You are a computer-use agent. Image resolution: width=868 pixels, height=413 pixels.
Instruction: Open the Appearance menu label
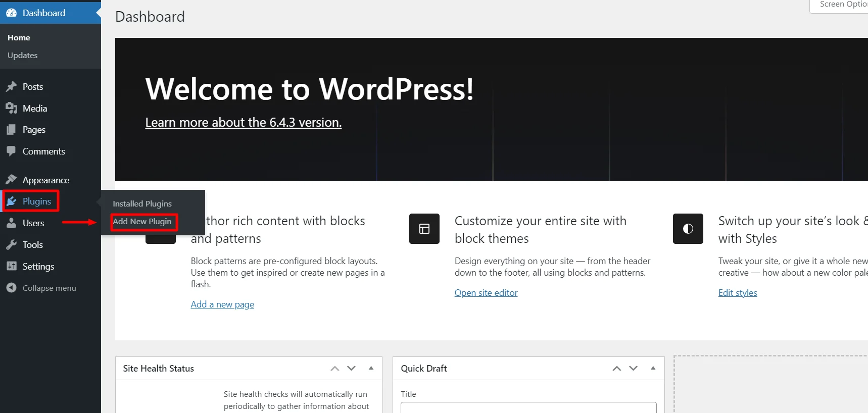pos(46,180)
